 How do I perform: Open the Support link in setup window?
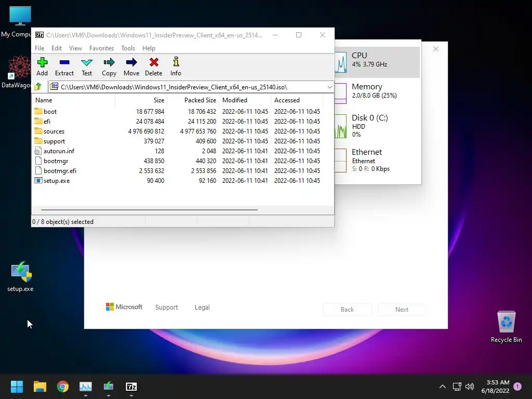point(167,307)
